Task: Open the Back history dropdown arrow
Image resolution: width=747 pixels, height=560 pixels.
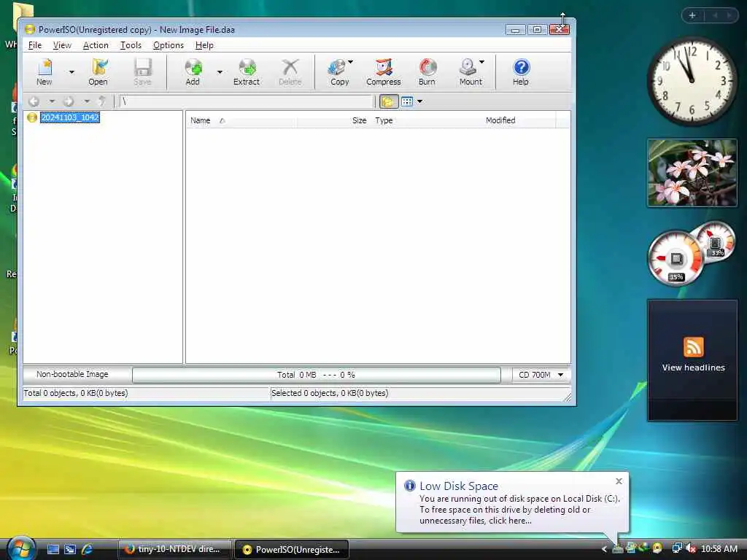Action: click(52, 101)
